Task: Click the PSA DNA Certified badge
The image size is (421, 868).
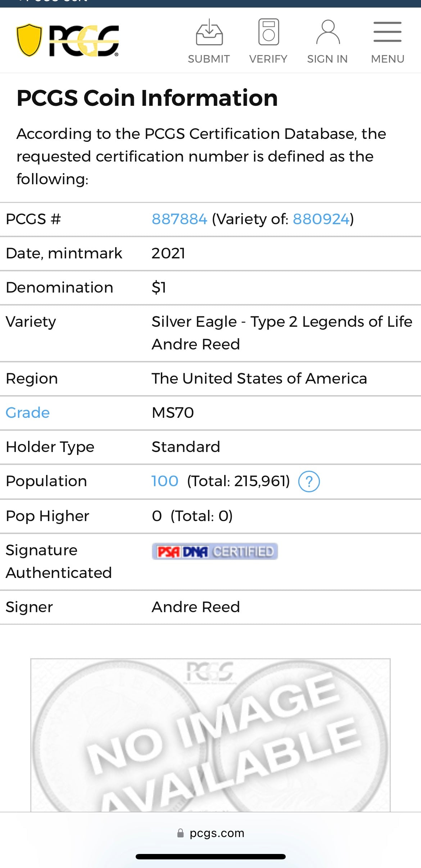Action: pos(215,551)
